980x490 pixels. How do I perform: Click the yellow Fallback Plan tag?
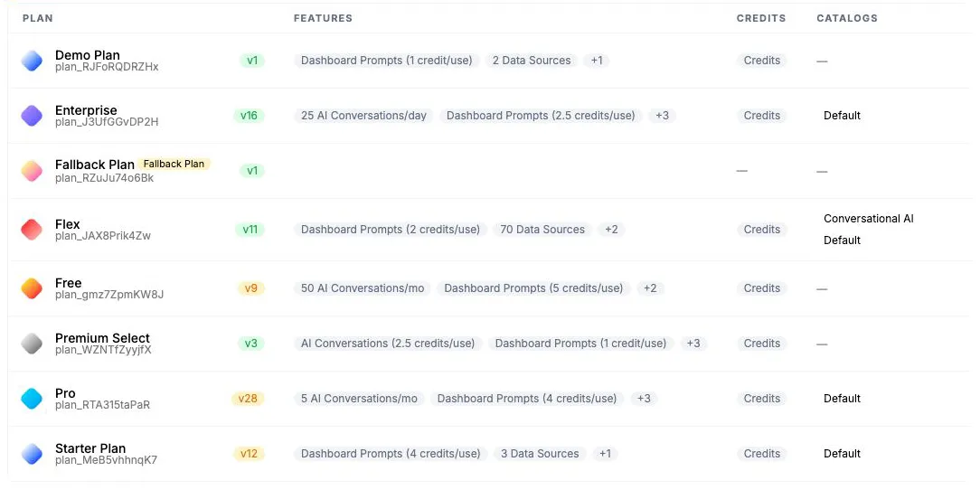[x=174, y=164]
